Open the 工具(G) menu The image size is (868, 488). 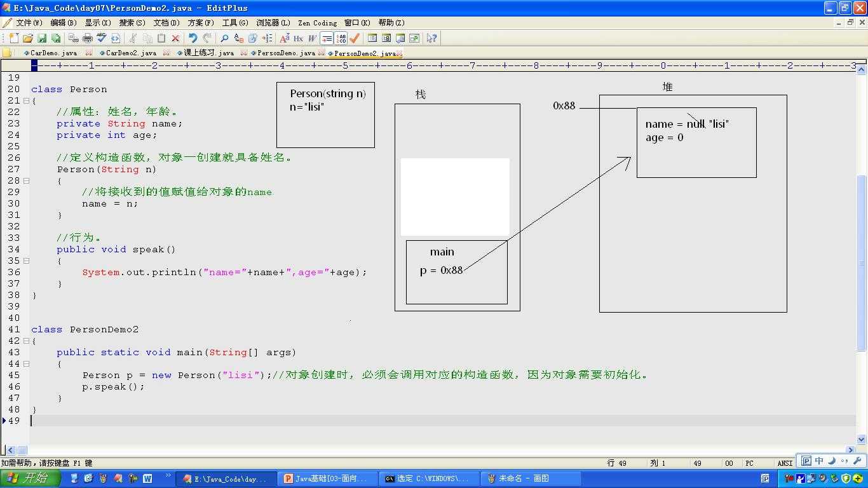coord(235,22)
